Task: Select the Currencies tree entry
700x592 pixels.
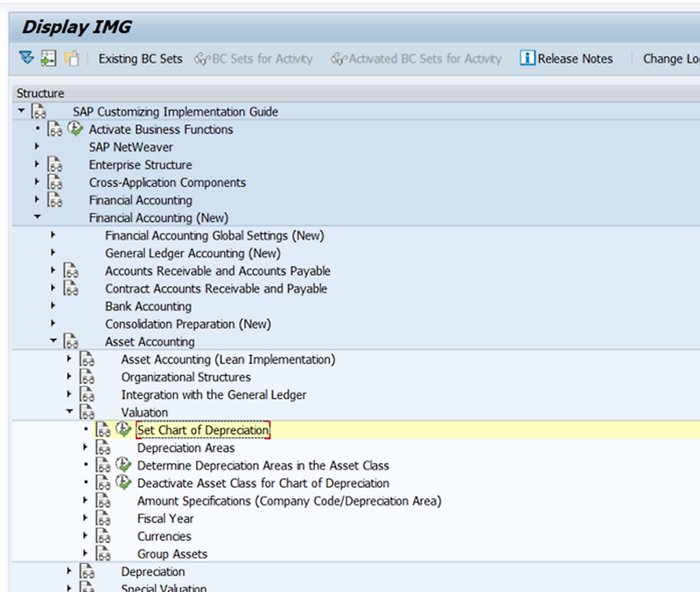Action: [164, 536]
